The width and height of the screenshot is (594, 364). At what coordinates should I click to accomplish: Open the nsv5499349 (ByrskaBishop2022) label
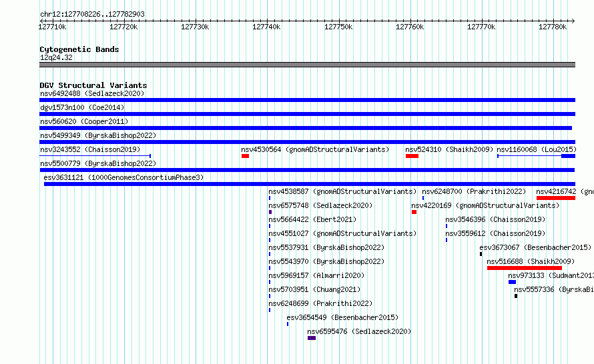(x=98, y=135)
